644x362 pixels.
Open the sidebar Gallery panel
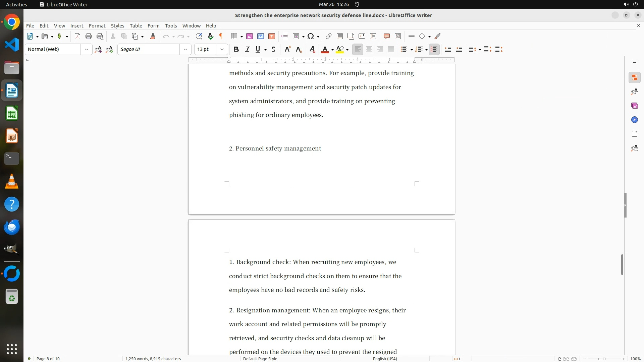point(634,106)
